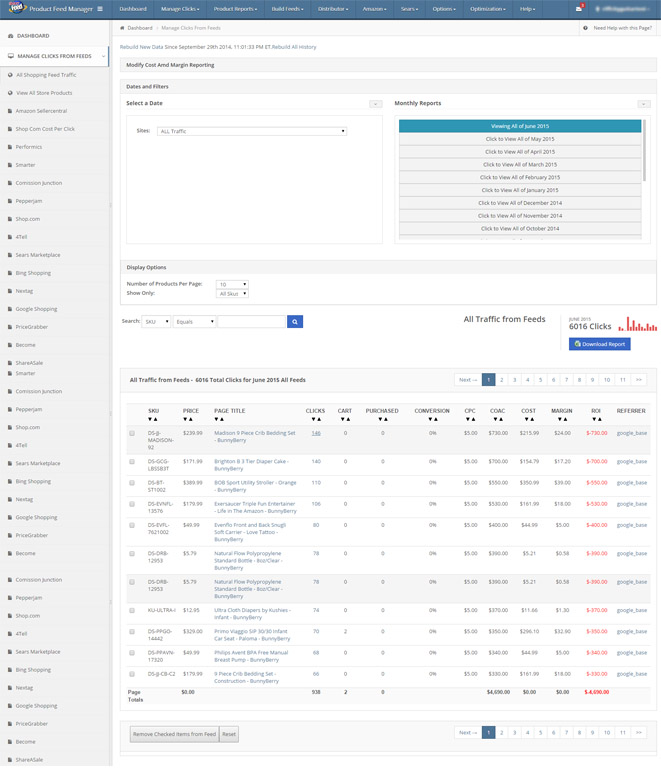Open the Manage Clicks top menu
The width and height of the screenshot is (661, 768).
(x=180, y=9)
